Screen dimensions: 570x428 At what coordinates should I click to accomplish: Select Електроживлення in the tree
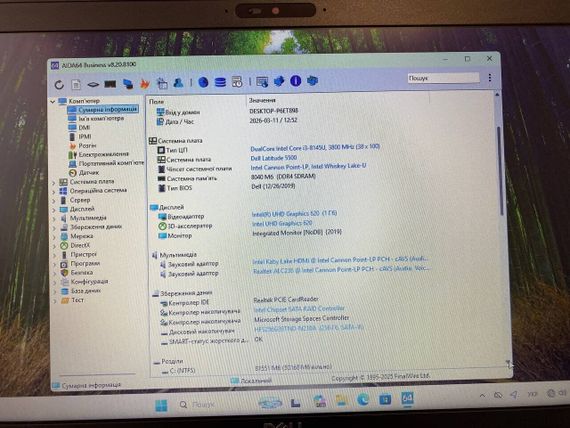point(104,155)
